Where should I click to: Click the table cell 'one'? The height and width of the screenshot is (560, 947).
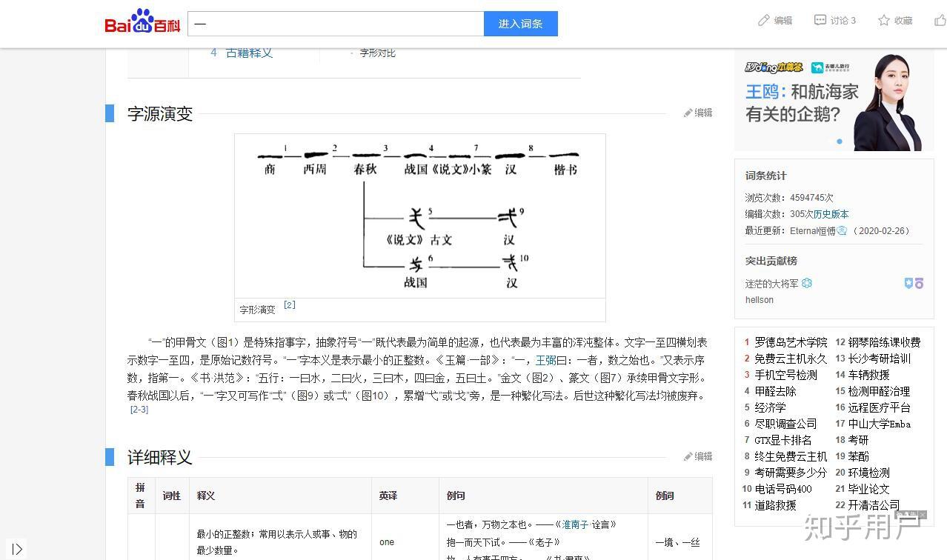coord(387,542)
